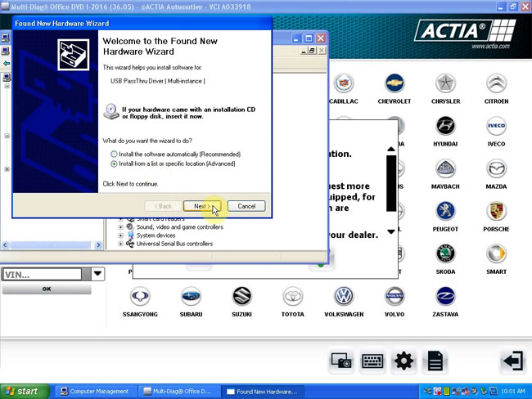Choose the Chevrolet brand logo
532x399 pixels.
click(x=394, y=83)
